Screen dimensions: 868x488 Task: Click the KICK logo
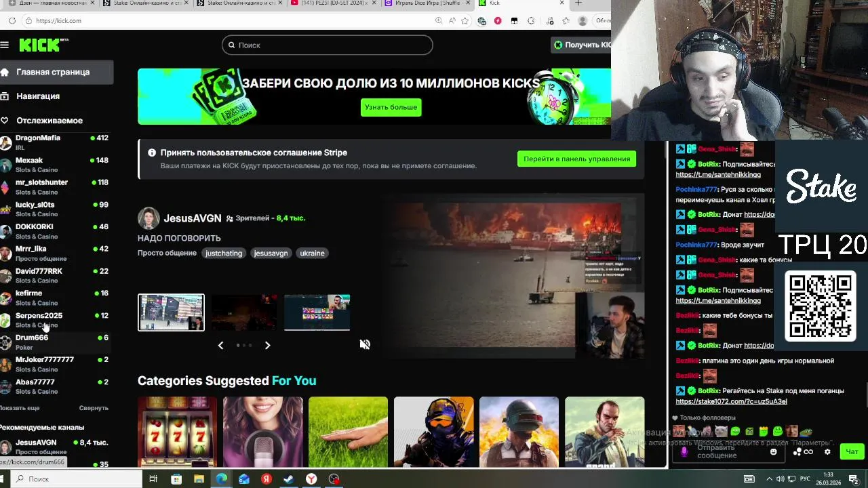tap(43, 45)
